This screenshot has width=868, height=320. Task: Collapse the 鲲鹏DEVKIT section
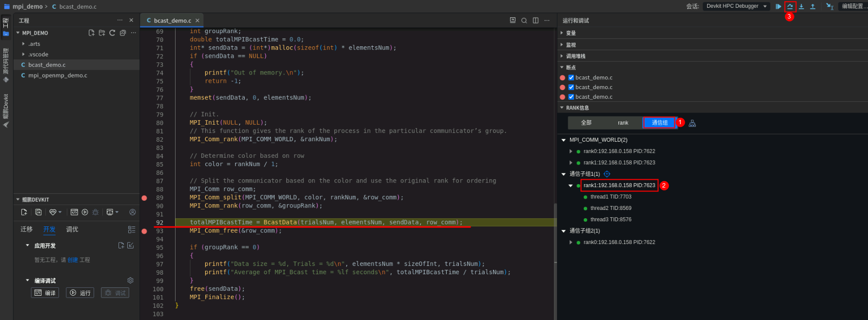18,200
